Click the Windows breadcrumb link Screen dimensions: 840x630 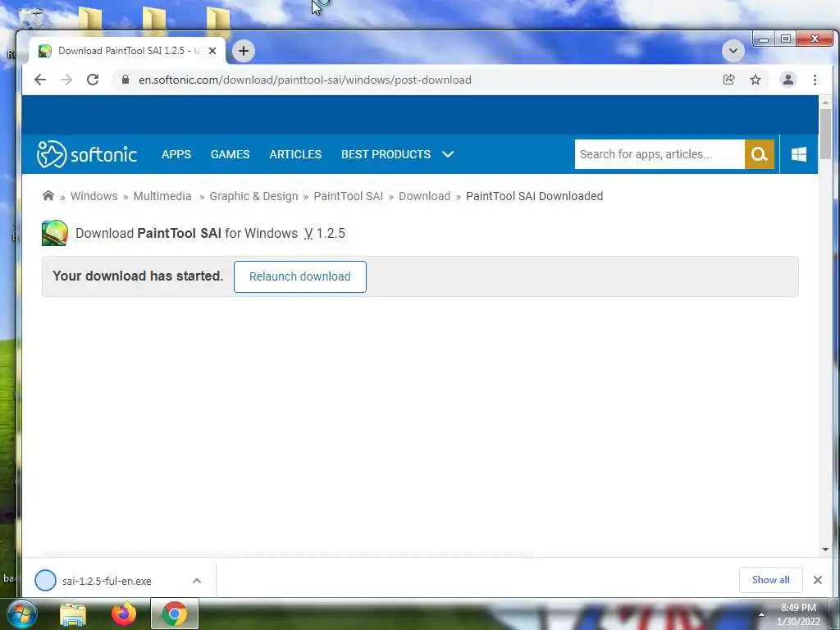tap(94, 196)
